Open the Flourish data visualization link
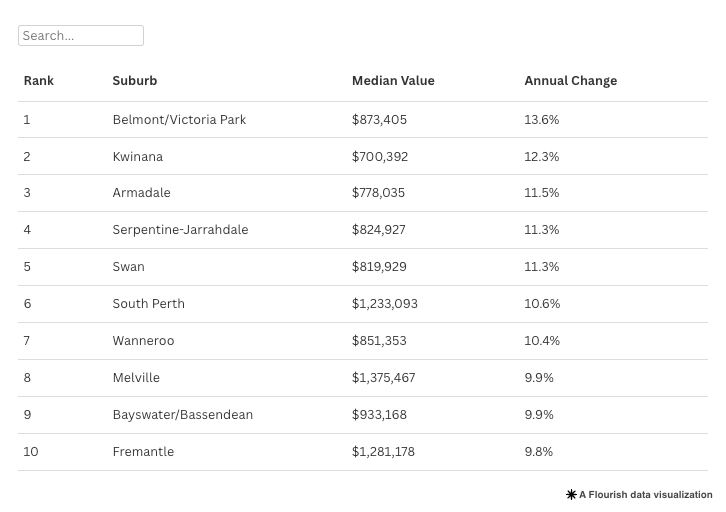 tap(645, 495)
